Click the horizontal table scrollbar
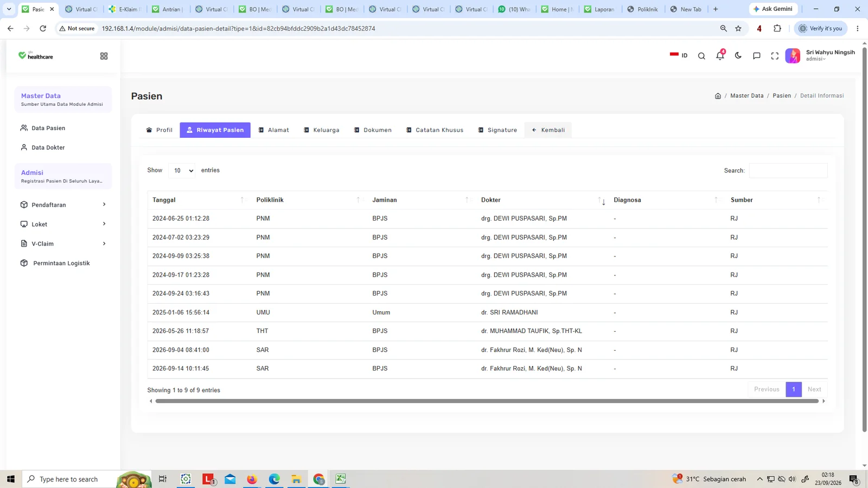 [487, 401]
